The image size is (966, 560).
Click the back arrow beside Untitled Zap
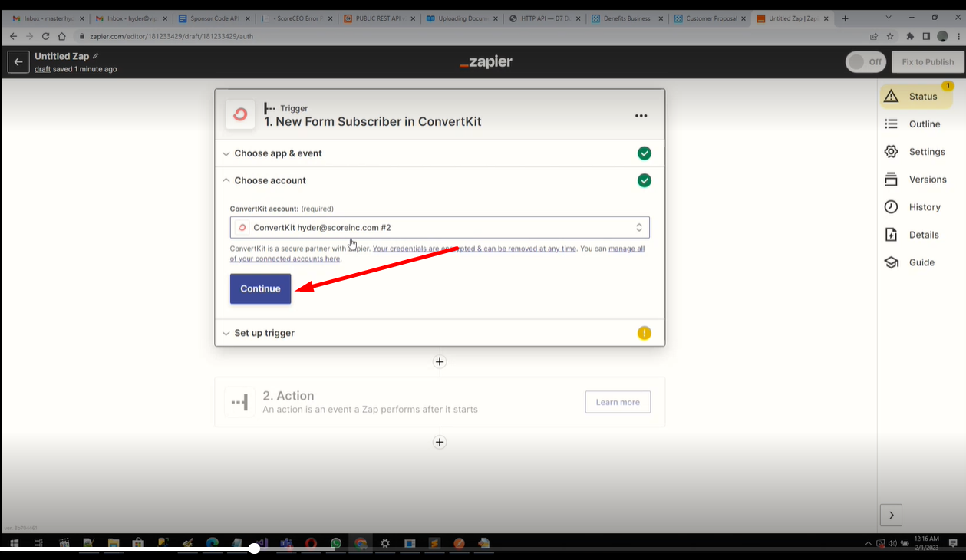18,62
